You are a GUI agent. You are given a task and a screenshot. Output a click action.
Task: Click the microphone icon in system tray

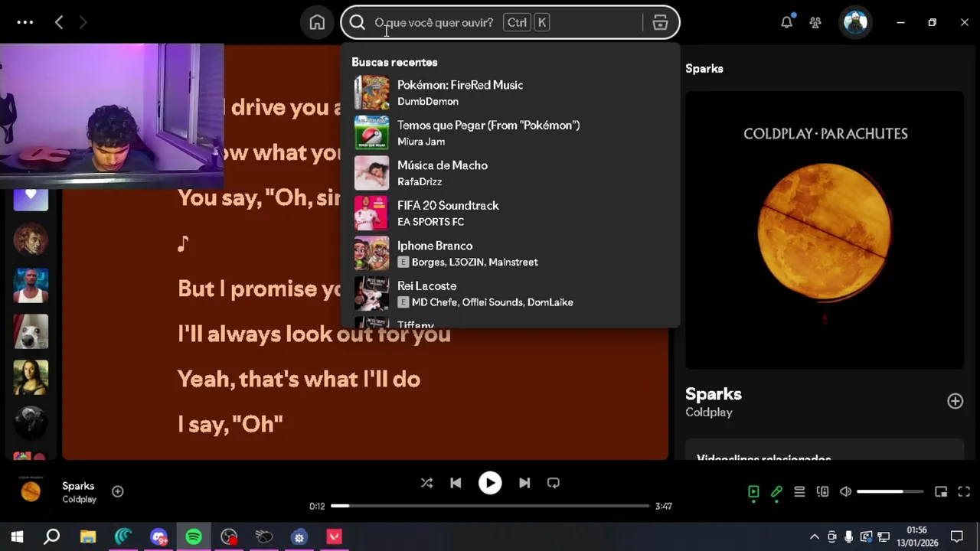pos(849,537)
